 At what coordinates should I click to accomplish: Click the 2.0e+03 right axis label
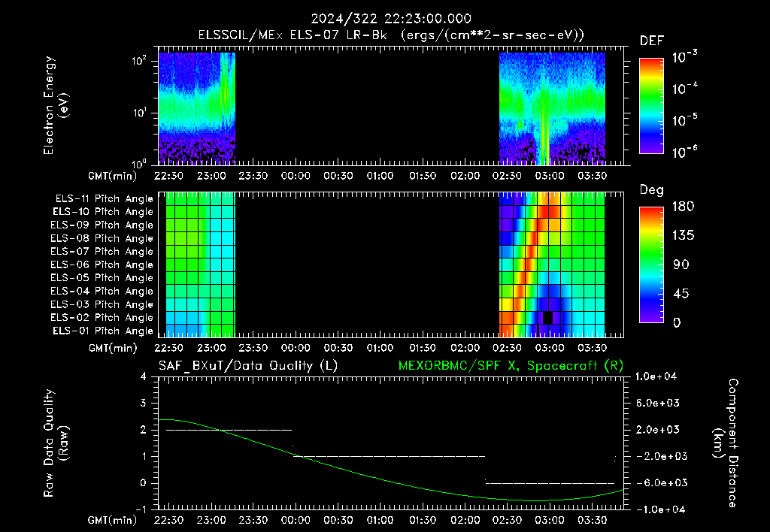658,430
